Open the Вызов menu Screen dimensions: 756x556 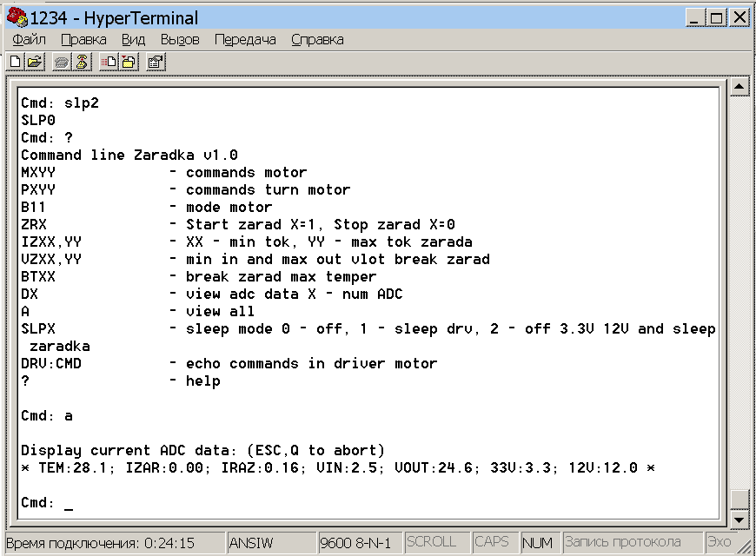coord(180,40)
